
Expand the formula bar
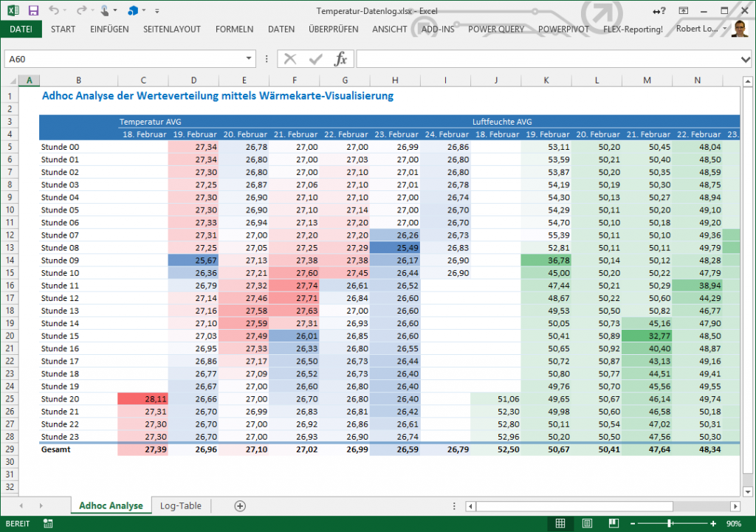(745, 59)
